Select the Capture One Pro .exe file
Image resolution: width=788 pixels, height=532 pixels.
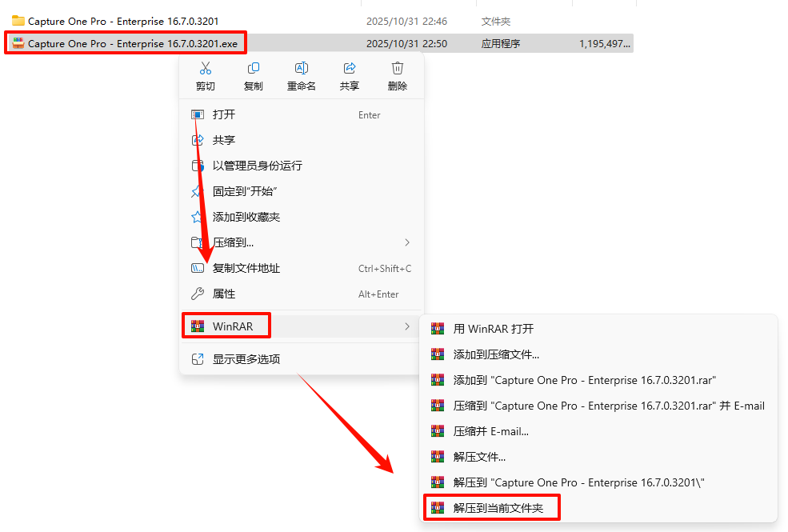[x=133, y=44]
